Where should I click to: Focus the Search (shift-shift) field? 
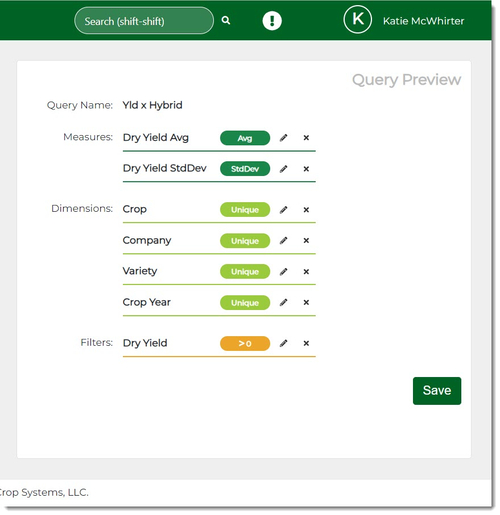(x=144, y=21)
